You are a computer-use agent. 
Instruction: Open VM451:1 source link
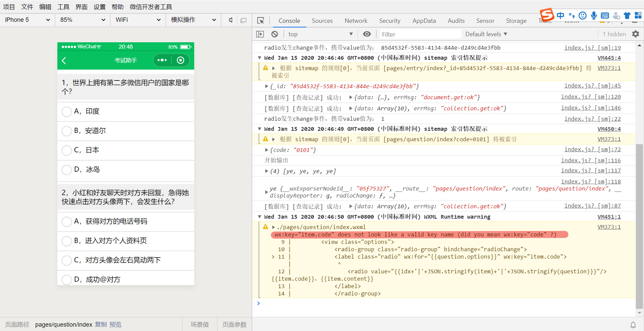click(x=609, y=217)
